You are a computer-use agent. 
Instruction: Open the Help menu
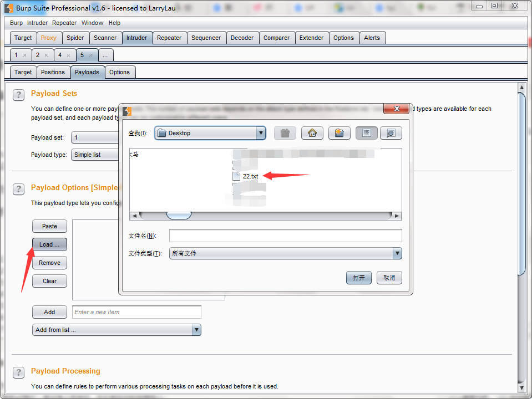tap(114, 23)
